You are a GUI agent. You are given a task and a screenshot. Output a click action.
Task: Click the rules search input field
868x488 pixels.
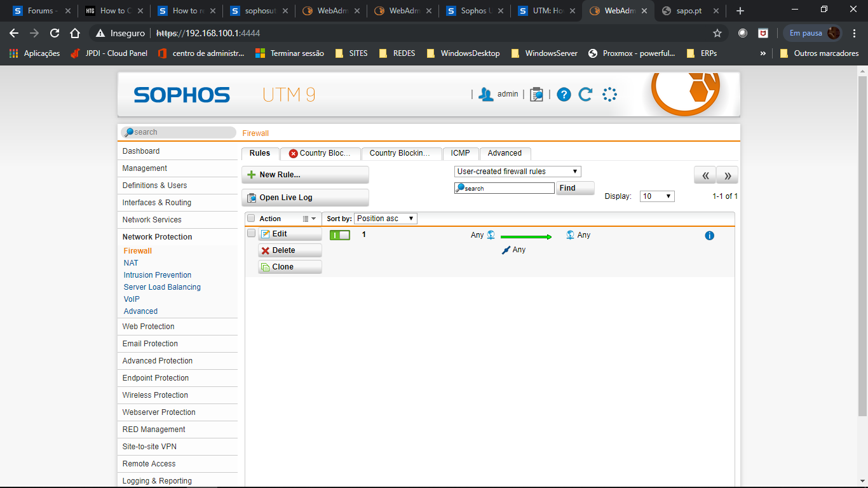click(505, 188)
